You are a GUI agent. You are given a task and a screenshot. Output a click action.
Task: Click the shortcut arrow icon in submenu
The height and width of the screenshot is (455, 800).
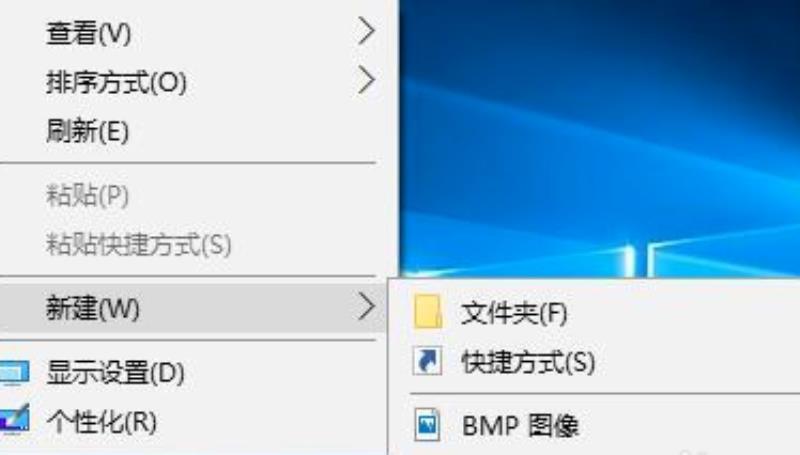coord(427,361)
